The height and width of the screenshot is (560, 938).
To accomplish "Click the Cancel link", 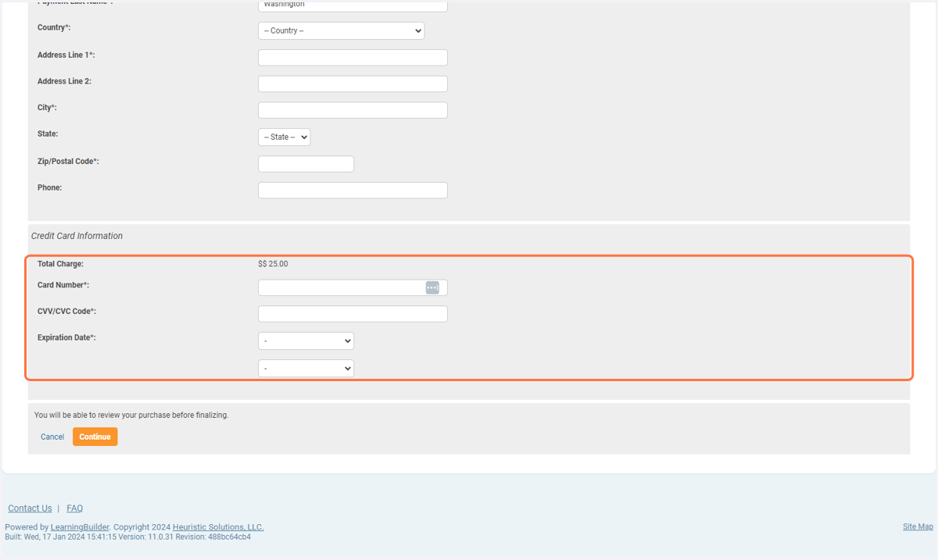I will pyautogui.click(x=52, y=437).
